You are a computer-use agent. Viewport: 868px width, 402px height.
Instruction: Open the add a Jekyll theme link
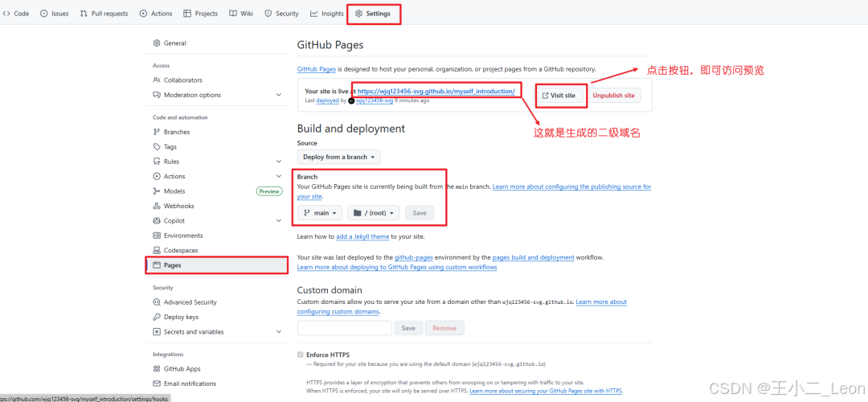362,236
